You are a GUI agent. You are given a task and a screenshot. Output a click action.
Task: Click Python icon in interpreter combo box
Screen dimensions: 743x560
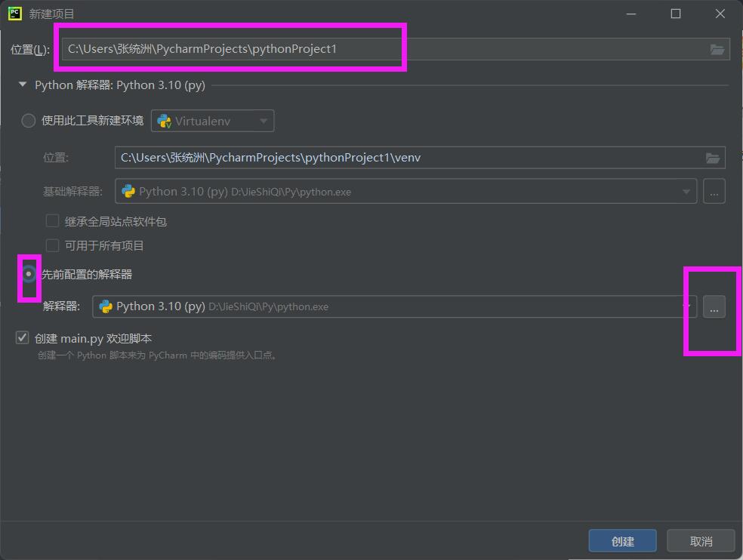[x=105, y=306]
